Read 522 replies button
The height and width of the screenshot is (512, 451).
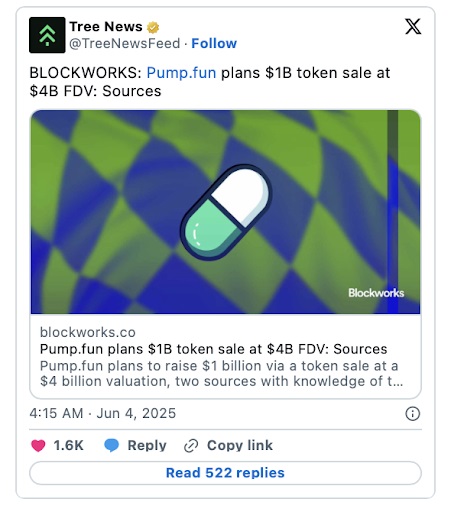point(225,473)
